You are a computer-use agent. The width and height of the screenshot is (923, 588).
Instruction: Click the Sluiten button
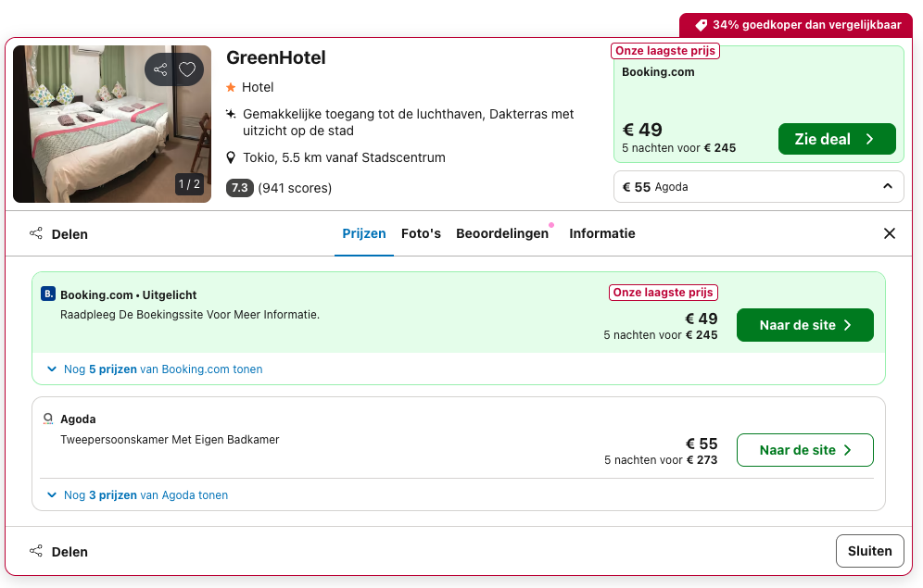(x=869, y=551)
